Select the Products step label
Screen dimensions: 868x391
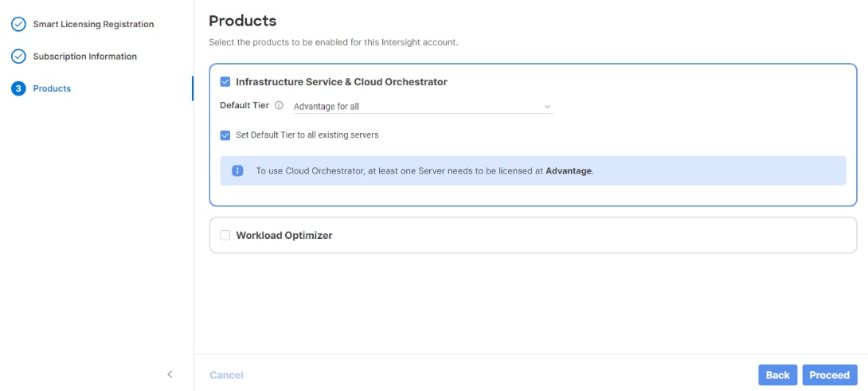pyautogui.click(x=52, y=88)
